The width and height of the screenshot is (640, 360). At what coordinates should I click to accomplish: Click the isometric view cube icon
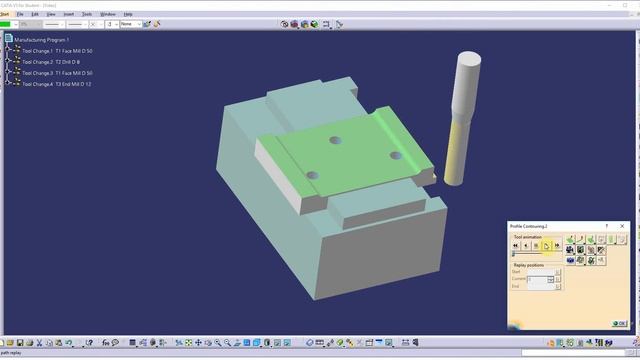click(257, 343)
